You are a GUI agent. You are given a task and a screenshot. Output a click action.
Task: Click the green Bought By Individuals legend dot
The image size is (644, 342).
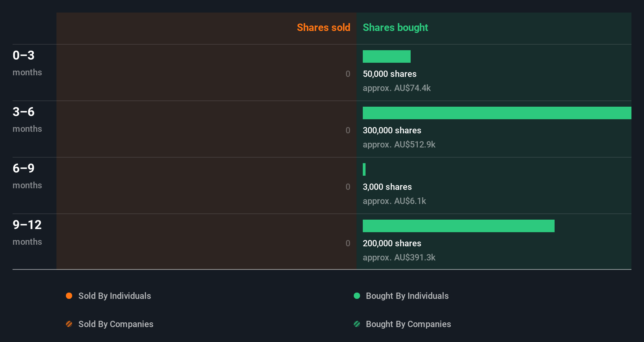357,296
